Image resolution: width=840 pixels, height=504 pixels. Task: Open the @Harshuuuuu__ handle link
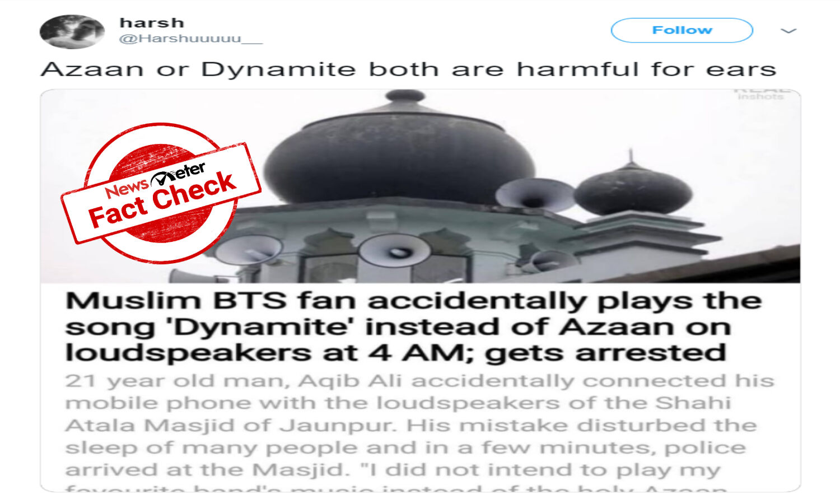[190, 39]
